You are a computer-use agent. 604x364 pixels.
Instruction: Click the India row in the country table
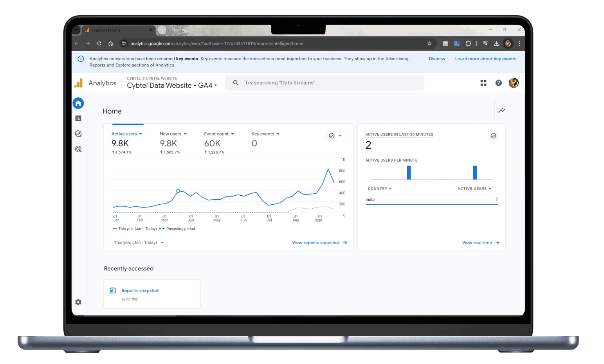click(x=432, y=200)
